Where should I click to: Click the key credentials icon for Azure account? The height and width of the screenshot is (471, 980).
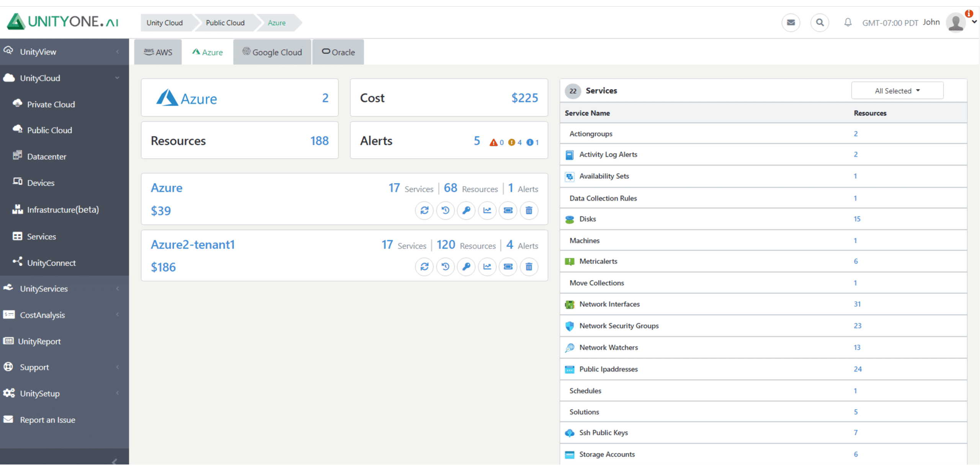pos(466,210)
